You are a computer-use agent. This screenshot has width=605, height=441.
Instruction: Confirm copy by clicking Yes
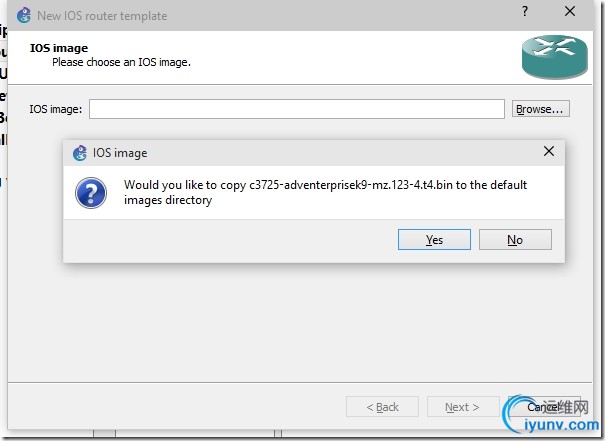(434, 240)
